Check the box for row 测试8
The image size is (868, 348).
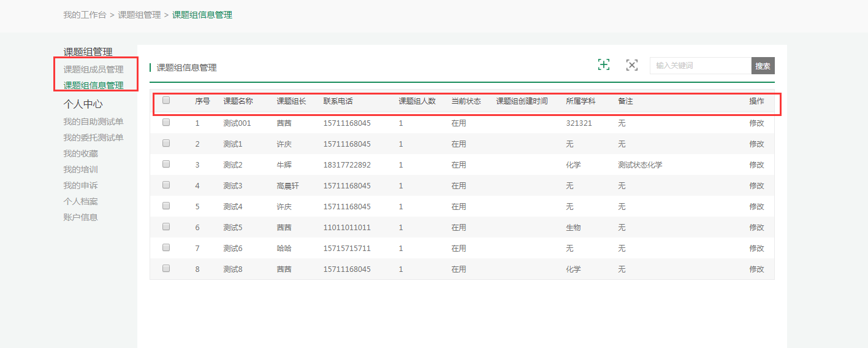tap(166, 268)
